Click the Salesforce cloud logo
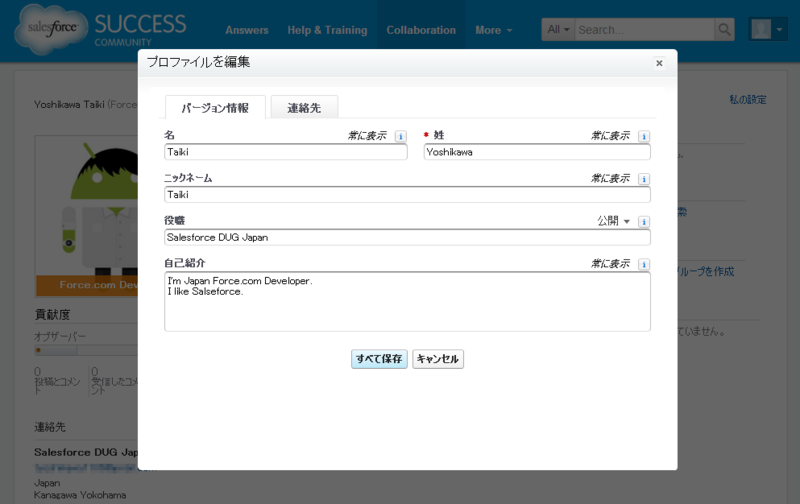 tap(52, 29)
